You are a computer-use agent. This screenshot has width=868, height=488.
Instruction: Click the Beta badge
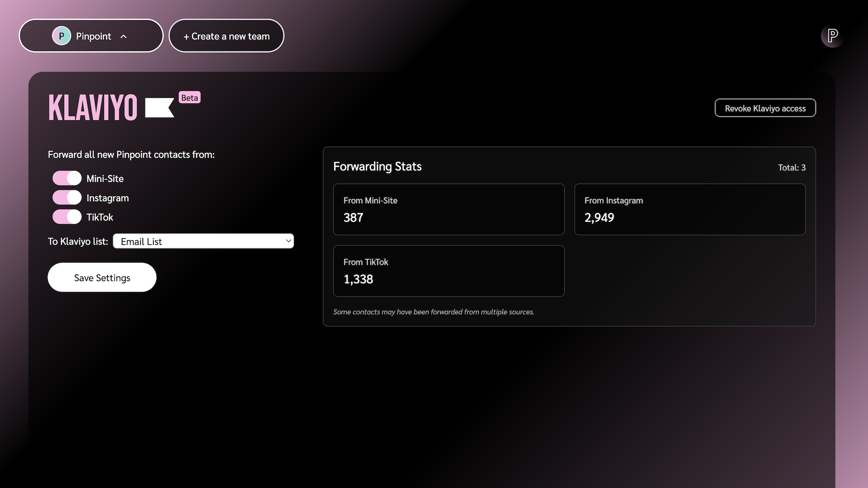(x=189, y=98)
